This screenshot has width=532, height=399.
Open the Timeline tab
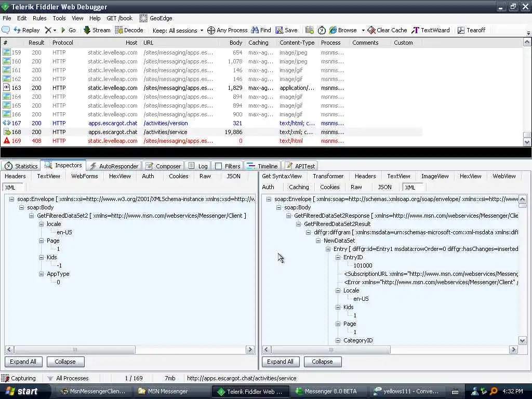[262, 166]
